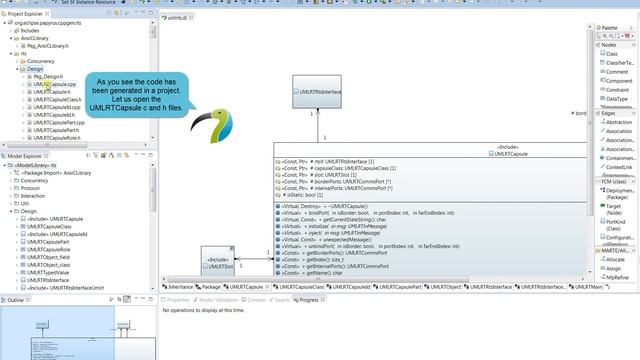This screenshot has width=640, height=360.
Task: Click Pkg_Design.h in Project Explorer
Action: 48,76
